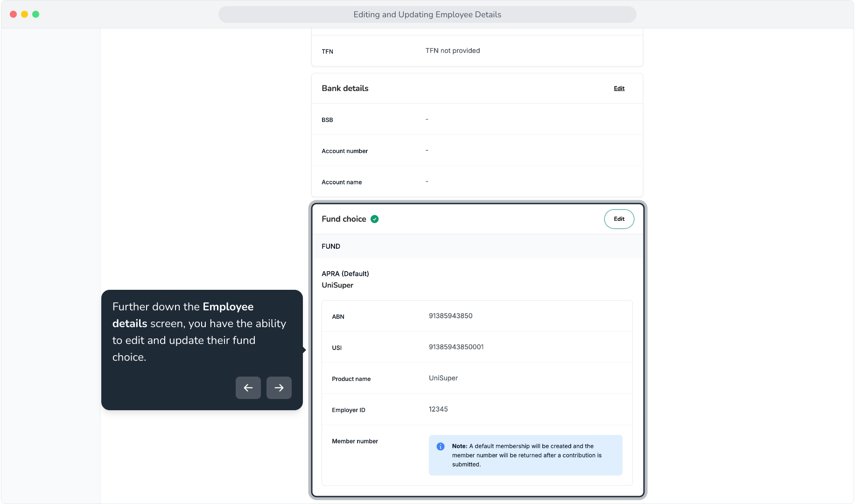Screen dimensions: 855x504
Task: Click the Employer ID value 12345
Action: coord(438,409)
